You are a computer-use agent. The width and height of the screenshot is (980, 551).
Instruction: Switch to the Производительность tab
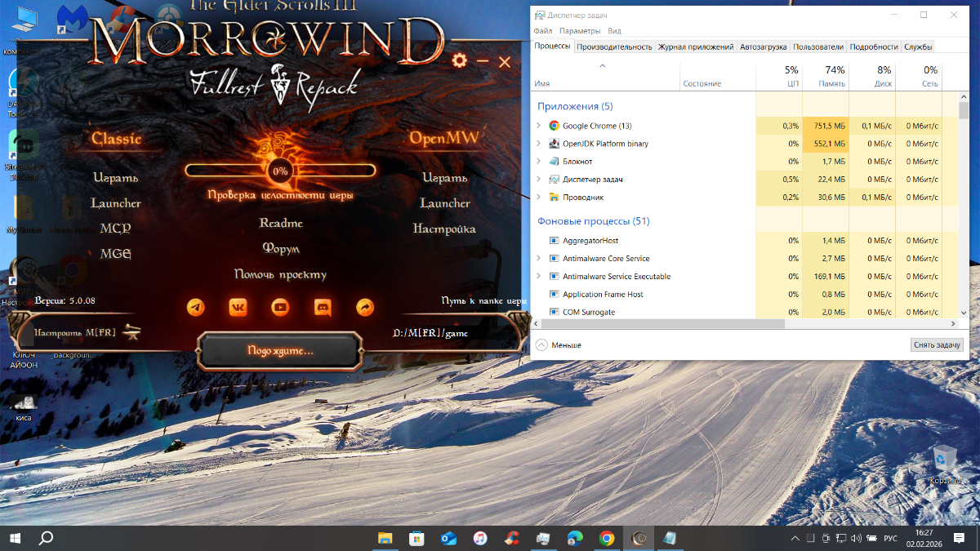[x=614, y=47]
